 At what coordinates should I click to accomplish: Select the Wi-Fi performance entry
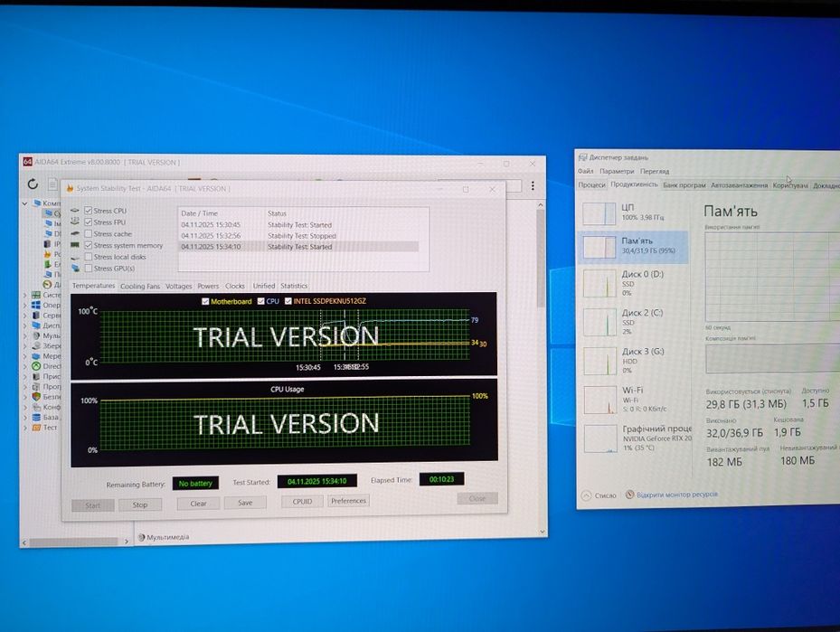click(x=633, y=399)
